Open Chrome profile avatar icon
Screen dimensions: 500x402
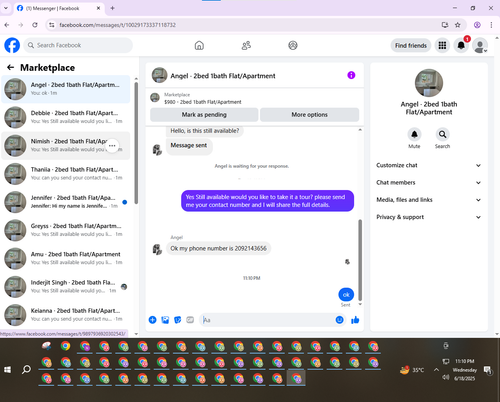click(477, 25)
